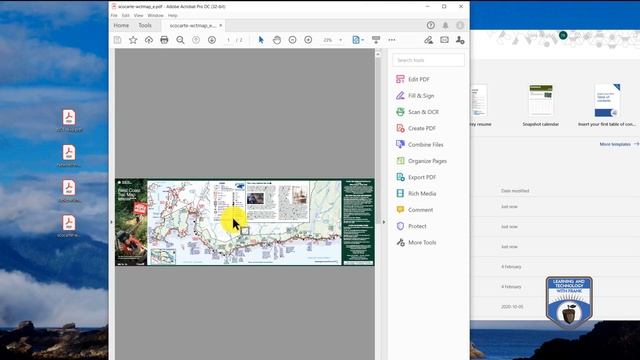This screenshot has width=640, height=360.
Task: Click the '2020-10-05' date entry
Action: click(512, 307)
